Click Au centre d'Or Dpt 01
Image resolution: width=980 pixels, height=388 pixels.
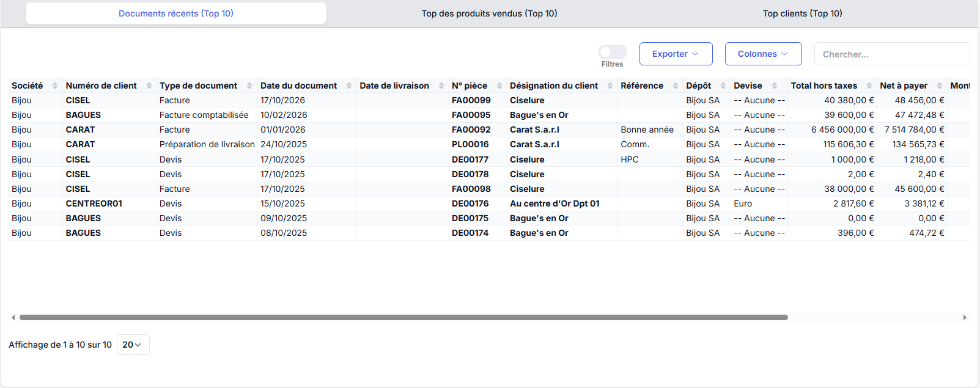pos(554,203)
